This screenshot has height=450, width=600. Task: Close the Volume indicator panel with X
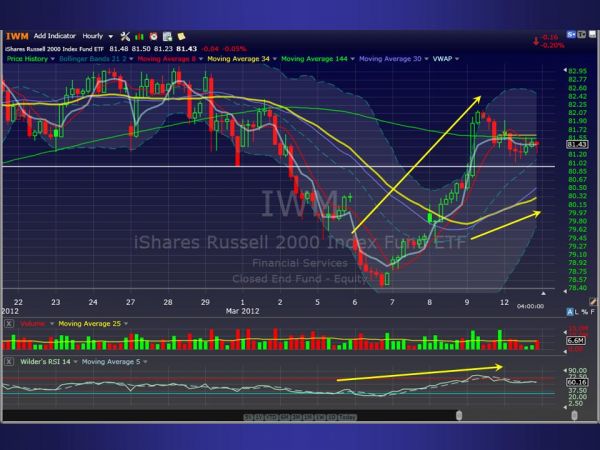click(9, 324)
